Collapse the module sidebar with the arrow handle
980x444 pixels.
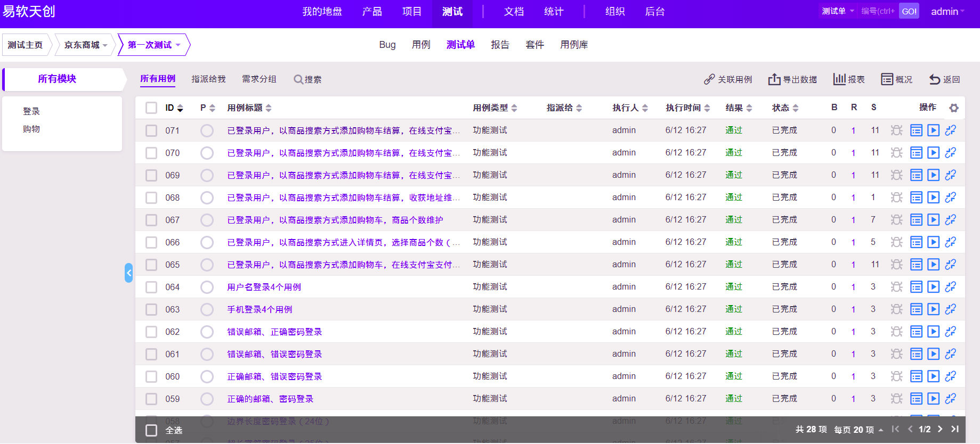coord(128,273)
